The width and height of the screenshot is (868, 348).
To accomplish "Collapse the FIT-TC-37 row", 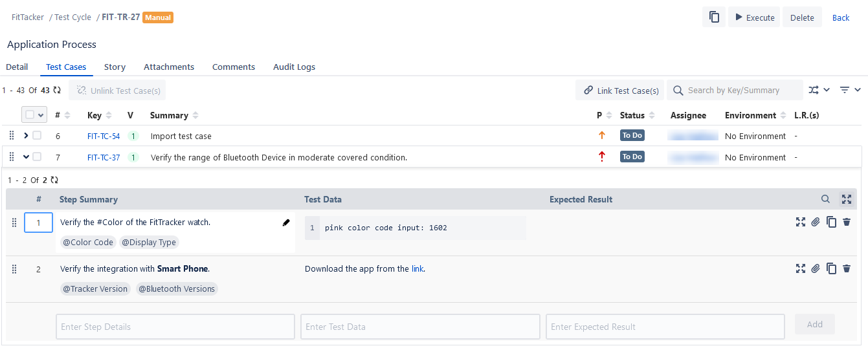I will (26, 157).
